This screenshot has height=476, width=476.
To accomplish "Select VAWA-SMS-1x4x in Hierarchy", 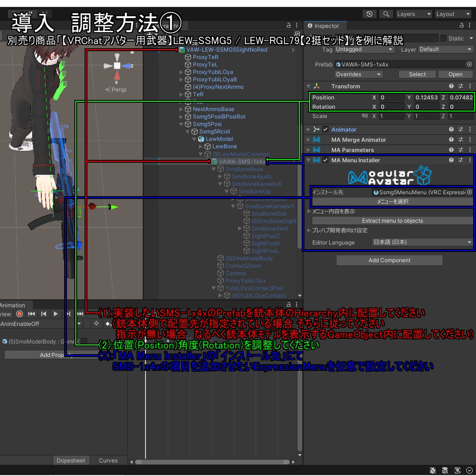I will pyautogui.click(x=242, y=161).
